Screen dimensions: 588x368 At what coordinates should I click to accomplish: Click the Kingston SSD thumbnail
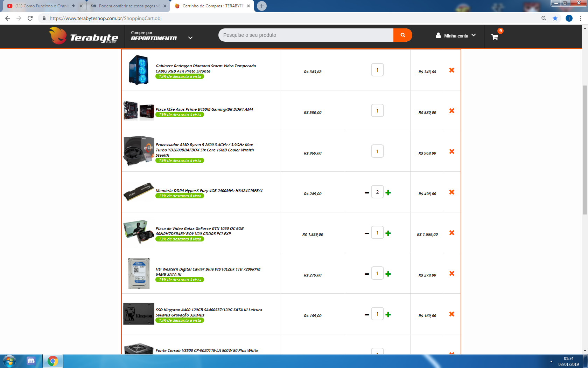(139, 314)
